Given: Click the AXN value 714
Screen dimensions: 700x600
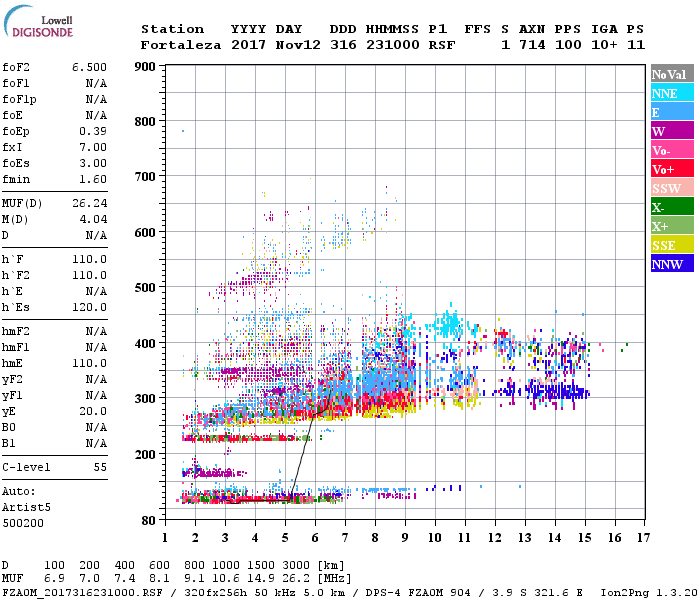Looking at the screenshot, I should tap(532, 45).
